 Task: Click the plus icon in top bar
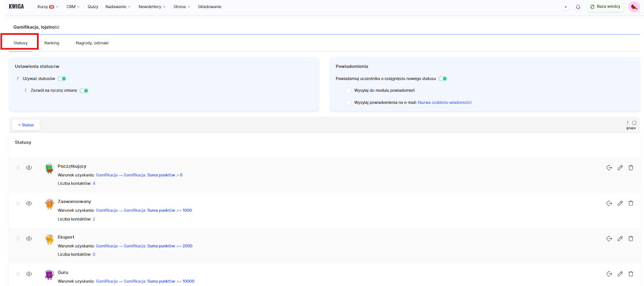click(566, 7)
